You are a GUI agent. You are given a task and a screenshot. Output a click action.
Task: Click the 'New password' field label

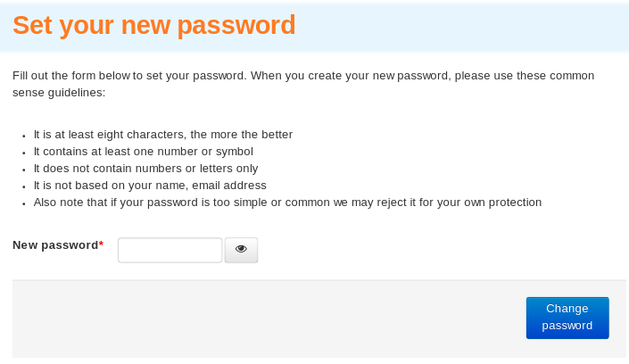[x=55, y=244]
